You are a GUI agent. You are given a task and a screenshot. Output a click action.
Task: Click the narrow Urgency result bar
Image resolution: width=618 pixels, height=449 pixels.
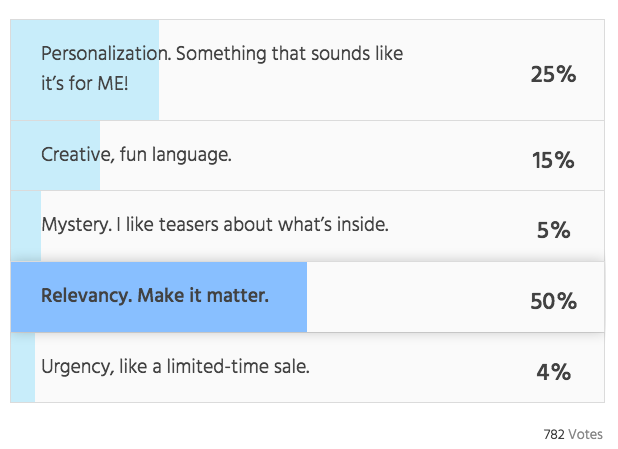23,367
